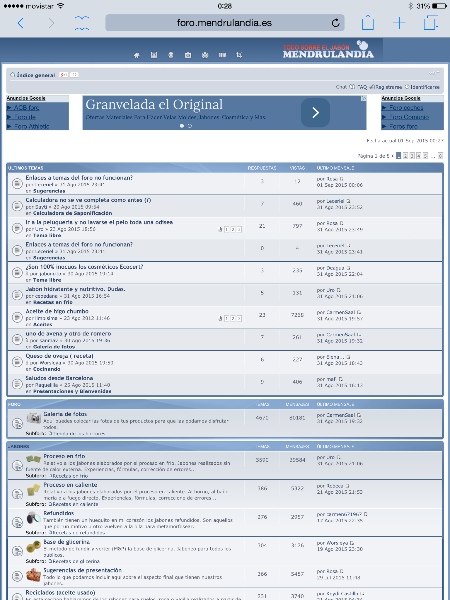Open the Safari share sheet icon
Viewport: 450px width, 600px height.
pos(368,22)
